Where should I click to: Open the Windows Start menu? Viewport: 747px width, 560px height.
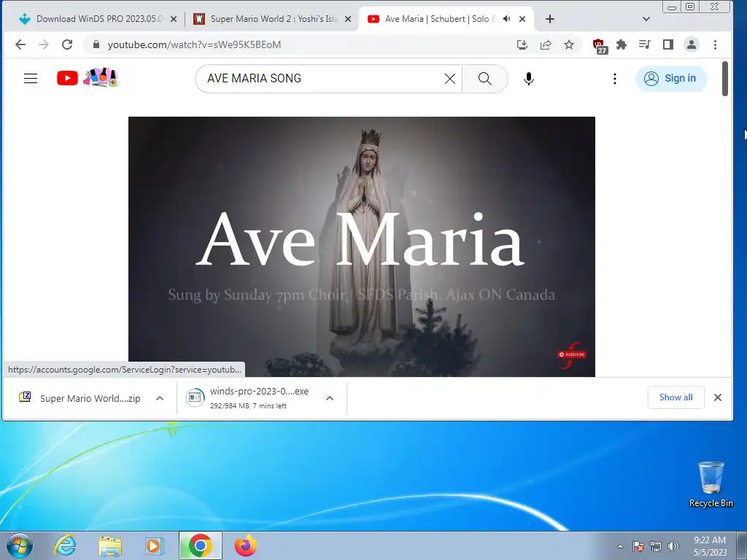click(x=20, y=545)
